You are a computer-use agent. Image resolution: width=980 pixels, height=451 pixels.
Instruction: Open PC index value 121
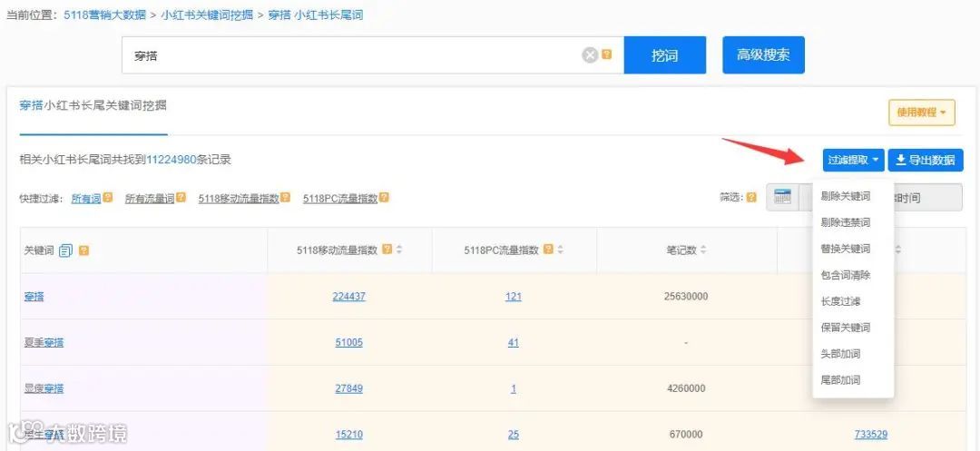(x=513, y=297)
